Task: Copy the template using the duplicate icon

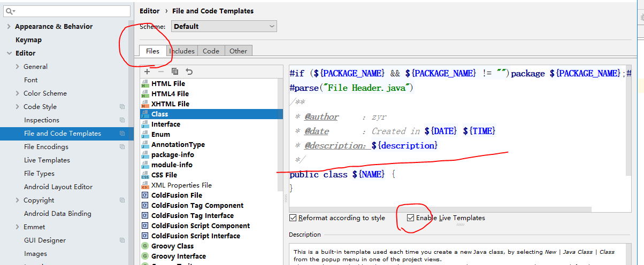Action: [175, 71]
